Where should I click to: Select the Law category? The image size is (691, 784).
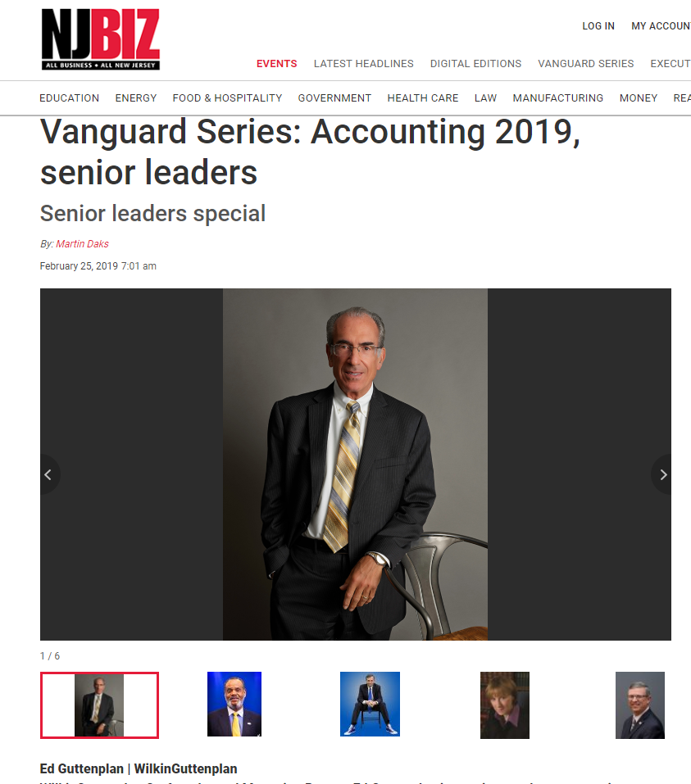(x=486, y=98)
